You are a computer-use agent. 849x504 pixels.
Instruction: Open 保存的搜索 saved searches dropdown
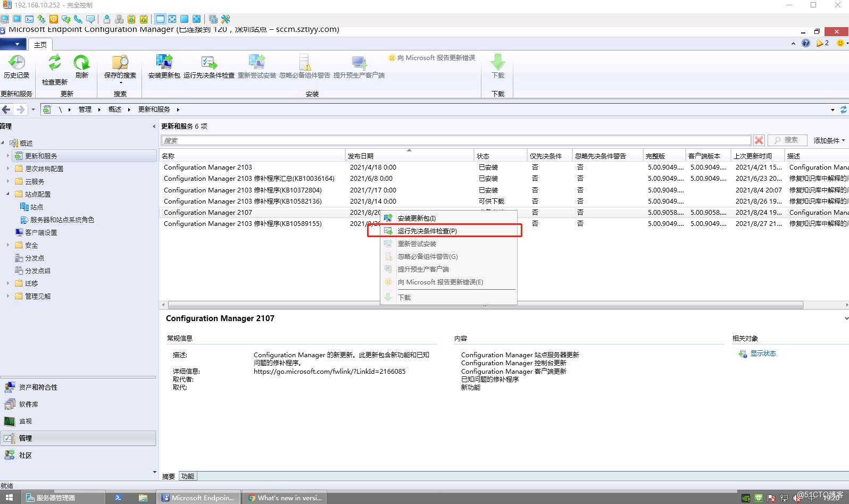pyautogui.click(x=120, y=70)
